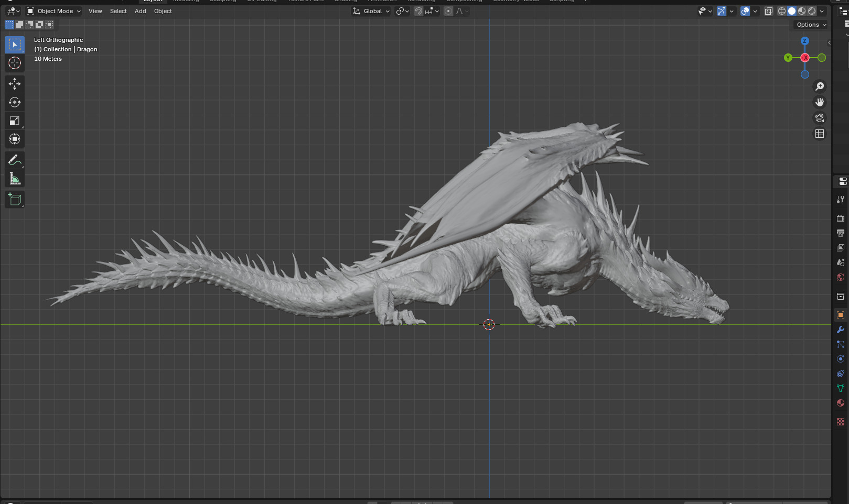
Task: Set selection mode to invert
Action: 39,25
